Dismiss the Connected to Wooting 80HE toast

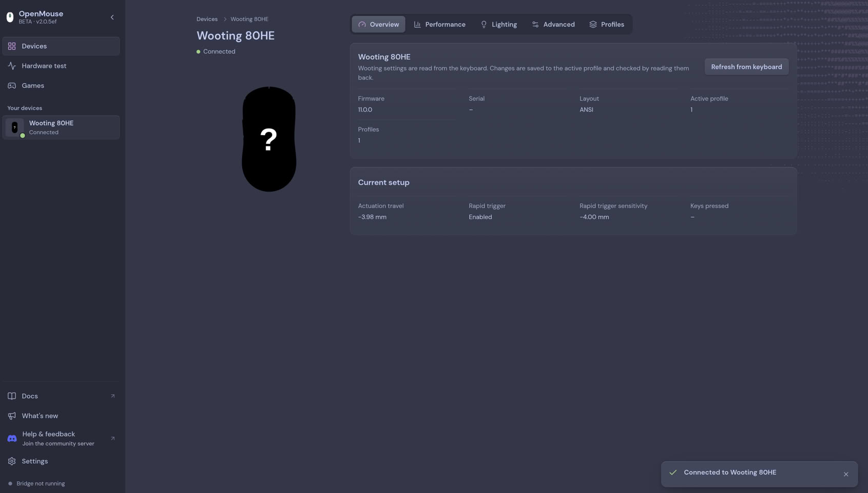[846, 475]
